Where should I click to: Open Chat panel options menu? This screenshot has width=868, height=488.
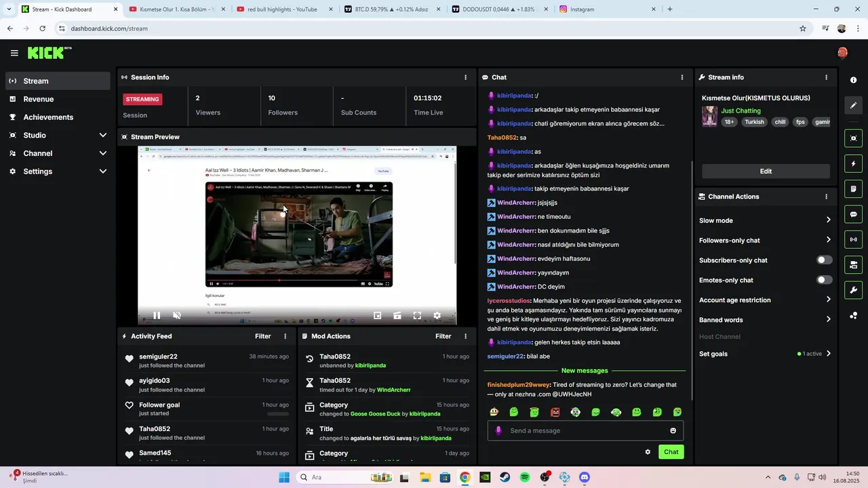[x=682, y=77]
